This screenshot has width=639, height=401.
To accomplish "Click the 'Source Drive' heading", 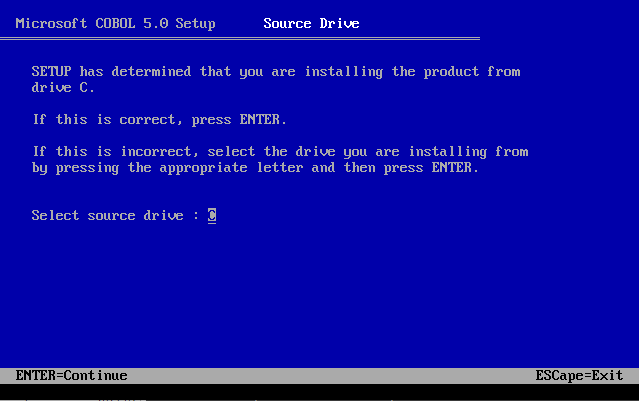I will (311, 23).
